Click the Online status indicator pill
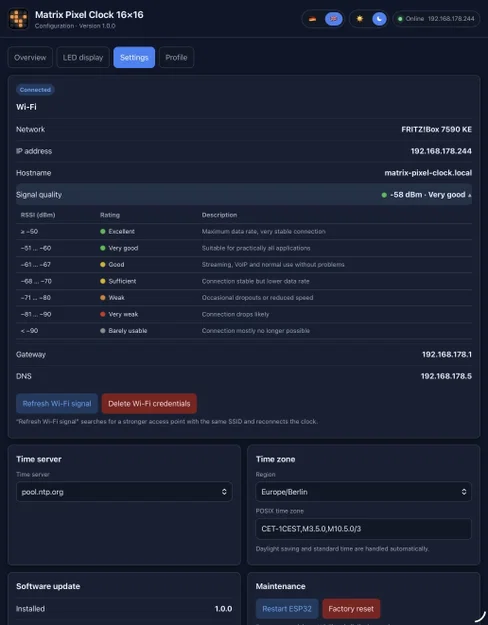The width and height of the screenshot is (488, 625). pos(436,19)
